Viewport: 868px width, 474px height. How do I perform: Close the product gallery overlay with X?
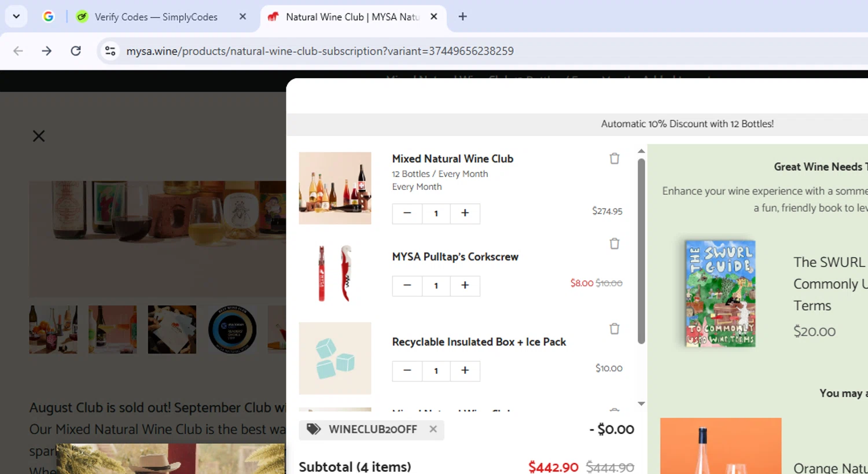pos(39,136)
